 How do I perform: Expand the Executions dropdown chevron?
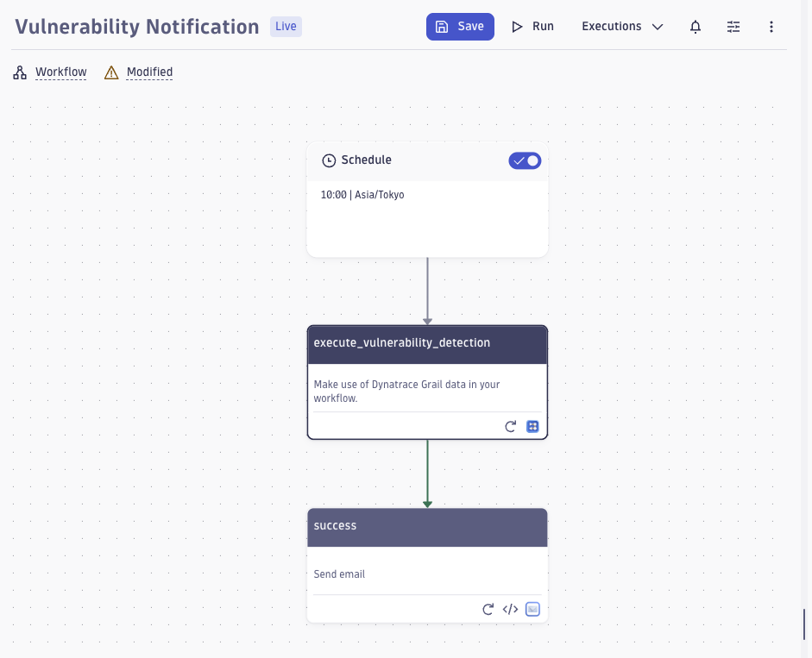(x=658, y=26)
